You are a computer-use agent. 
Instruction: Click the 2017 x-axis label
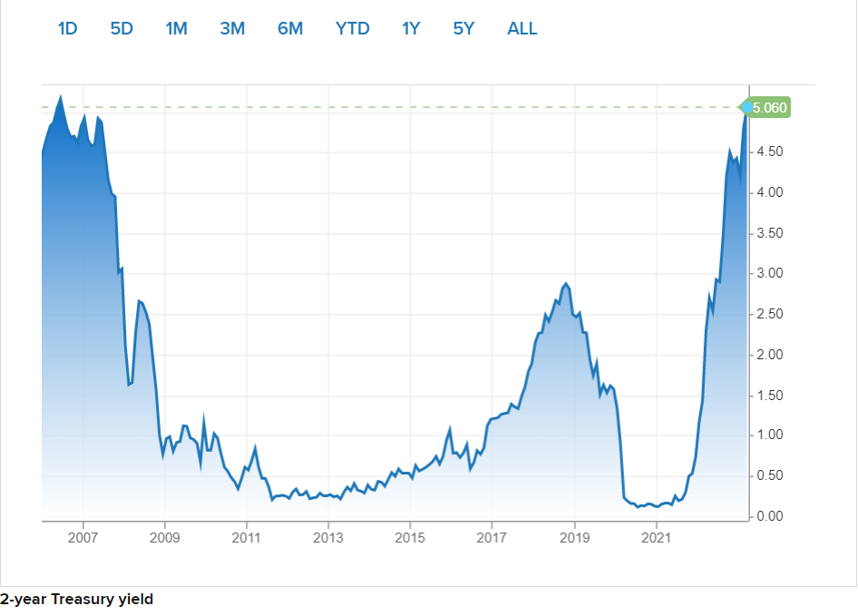click(492, 538)
